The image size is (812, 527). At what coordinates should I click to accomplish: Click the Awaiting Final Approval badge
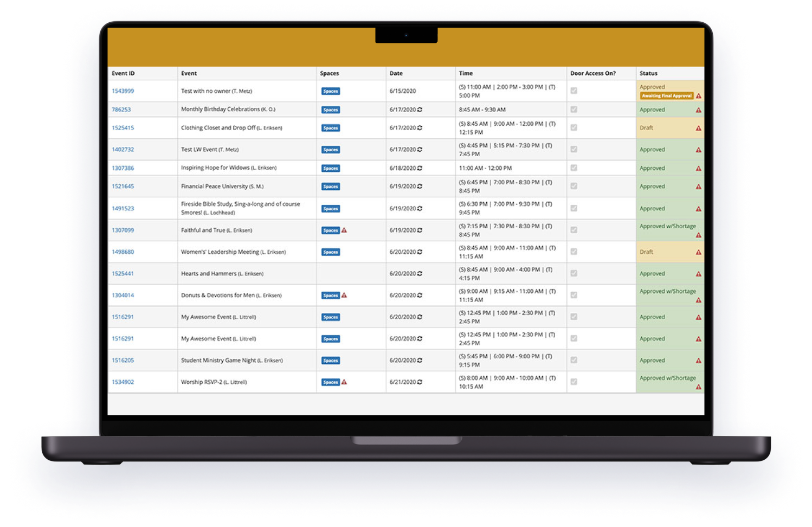(667, 95)
